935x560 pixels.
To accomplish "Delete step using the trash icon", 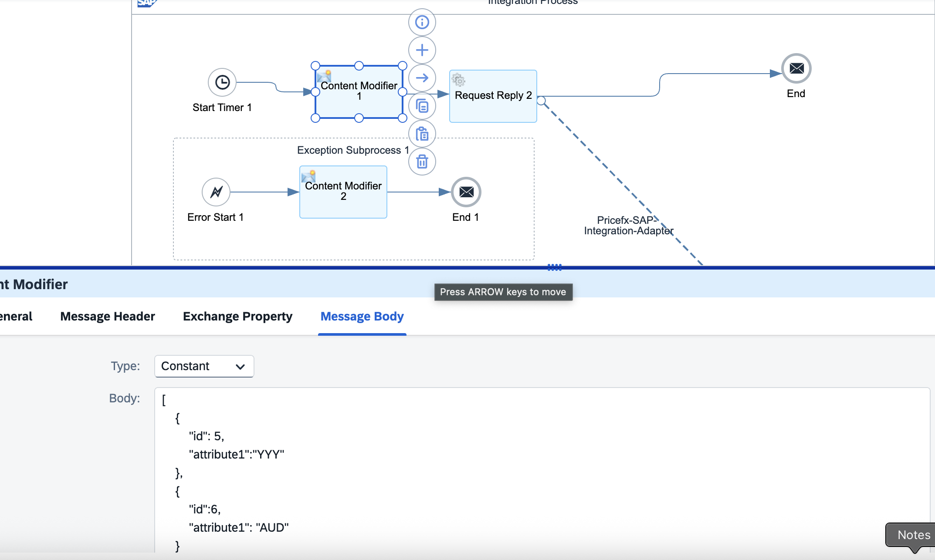I will (422, 162).
